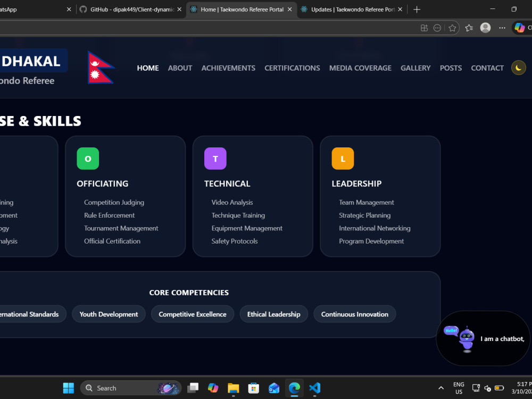Click Video Analysis text

232,202
